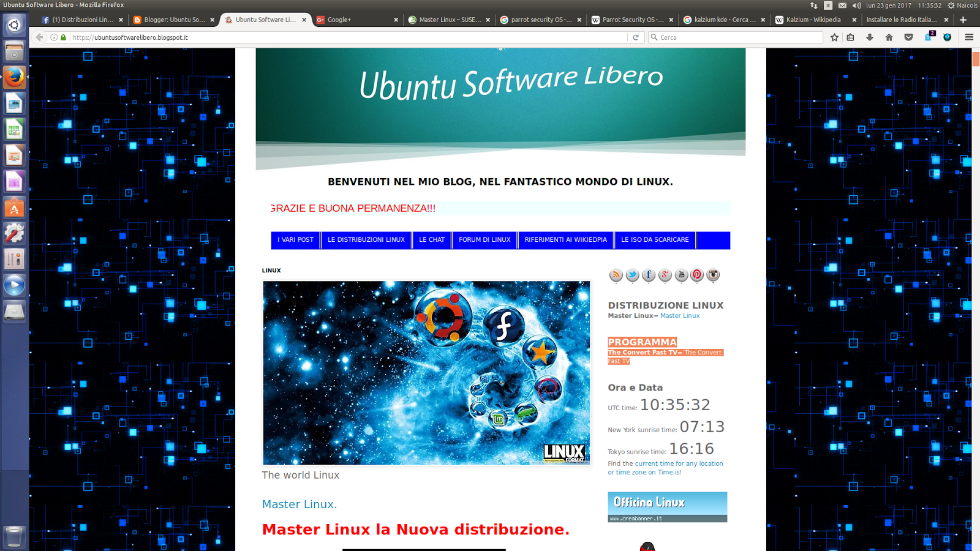Open the Pocket icon in the toolbar

click(908, 37)
